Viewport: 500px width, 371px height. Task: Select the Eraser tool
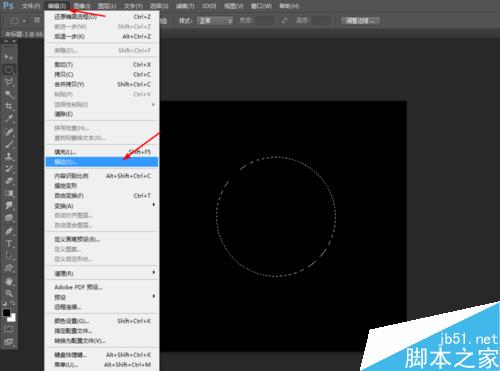coord(9,181)
